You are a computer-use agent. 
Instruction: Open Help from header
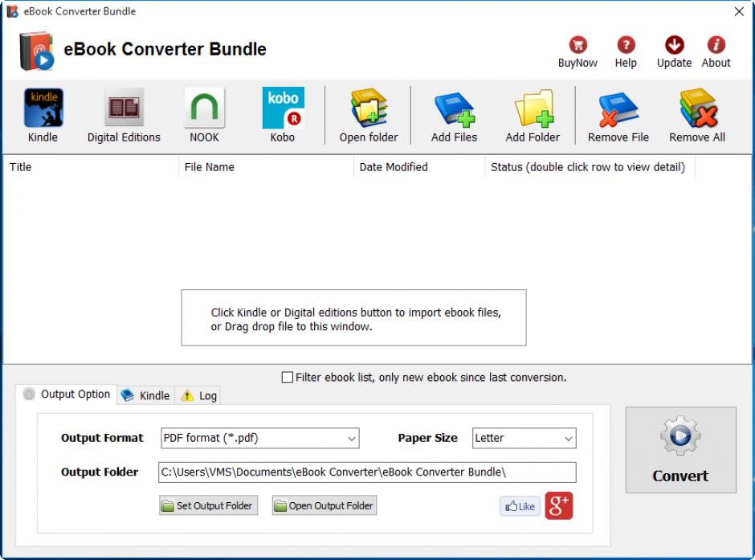(626, 52)
